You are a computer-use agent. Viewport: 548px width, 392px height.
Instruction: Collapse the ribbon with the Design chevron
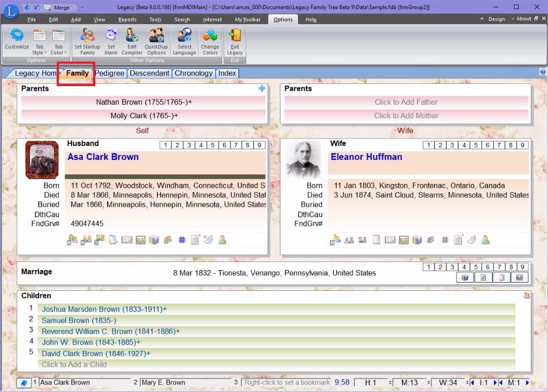coord(482,19)
